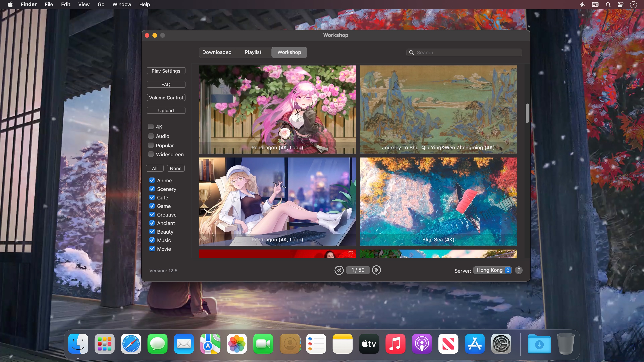Toggle the Anime category checkbox
Viewport: 644px width, 362px height.
point(152,180)
